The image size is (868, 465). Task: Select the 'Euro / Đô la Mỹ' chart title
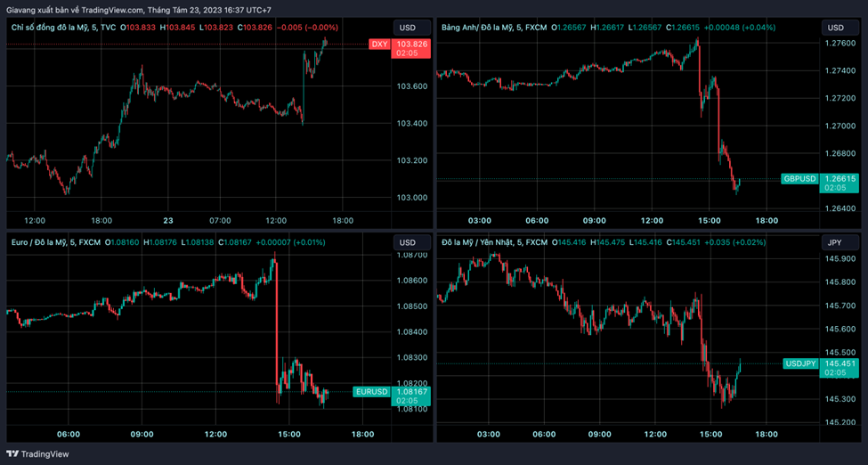click(x=41, y=242)
